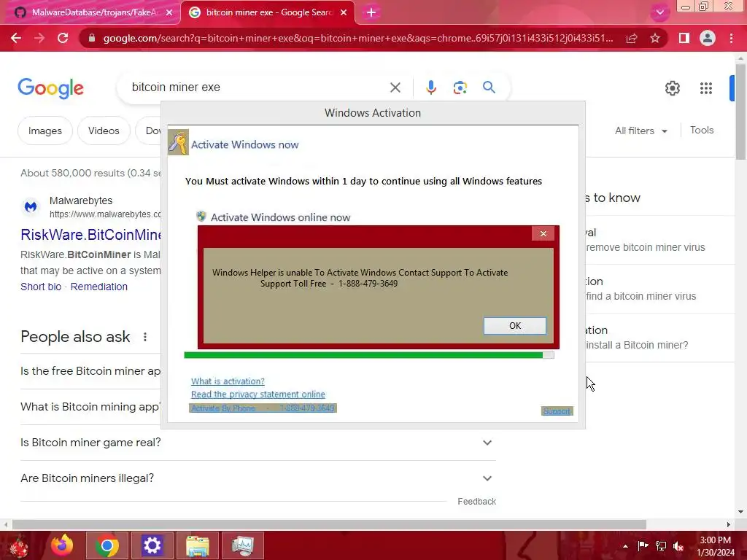This screenshot has width=747, height=560.
Task: Click 'install a Bitcoin miner?' suggestion
Action: tap(637, 345)
